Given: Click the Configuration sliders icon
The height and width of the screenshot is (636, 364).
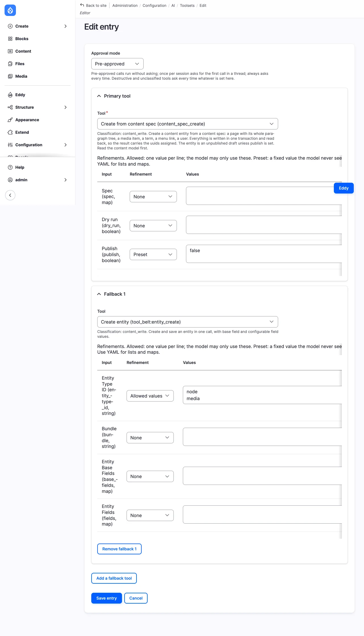Looking at the screenshot, I should (x=10, y=145).
